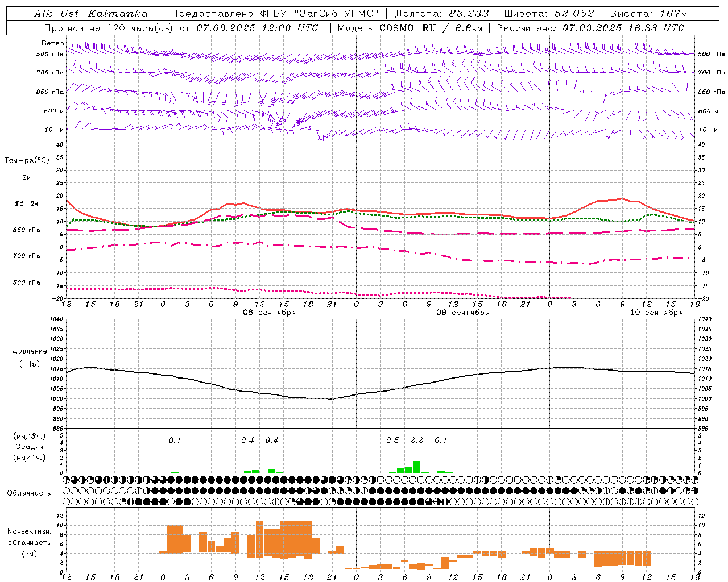728x582 pixels.
Task: Click the (мм/3ч.) unit label
Action: (29, 436)
